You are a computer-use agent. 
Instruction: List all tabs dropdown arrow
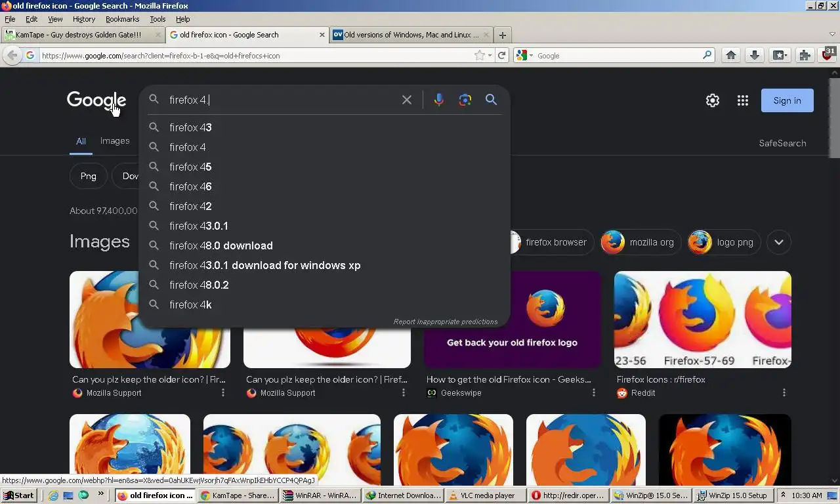tap(832, 34)
